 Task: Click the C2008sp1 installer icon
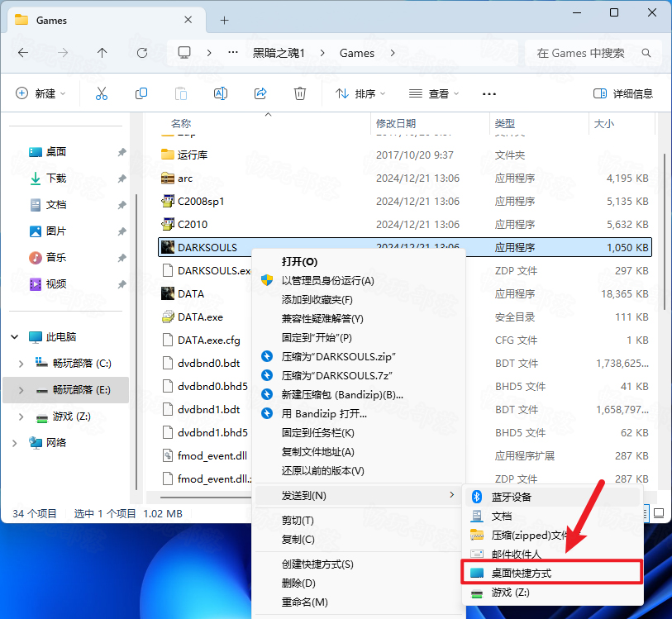168,201
